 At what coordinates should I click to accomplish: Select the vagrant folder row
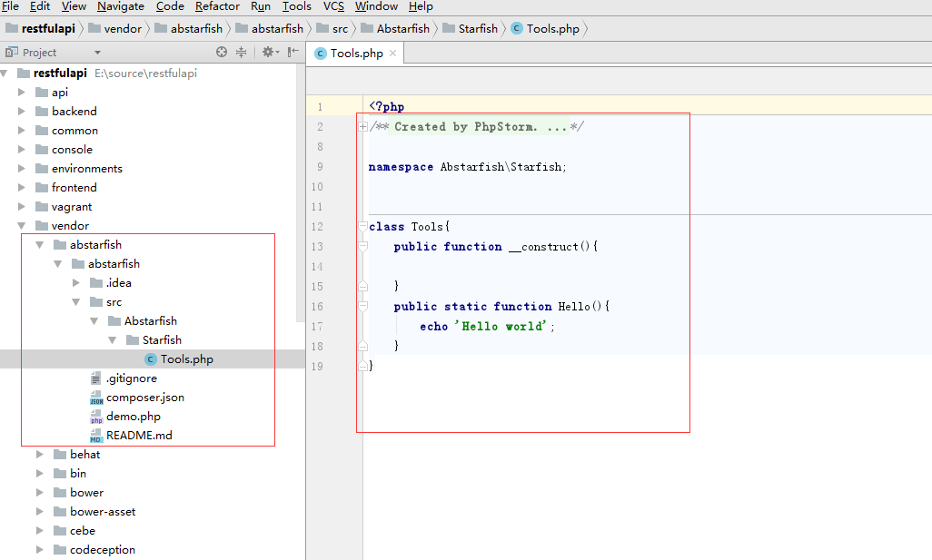tap(72, 207)
